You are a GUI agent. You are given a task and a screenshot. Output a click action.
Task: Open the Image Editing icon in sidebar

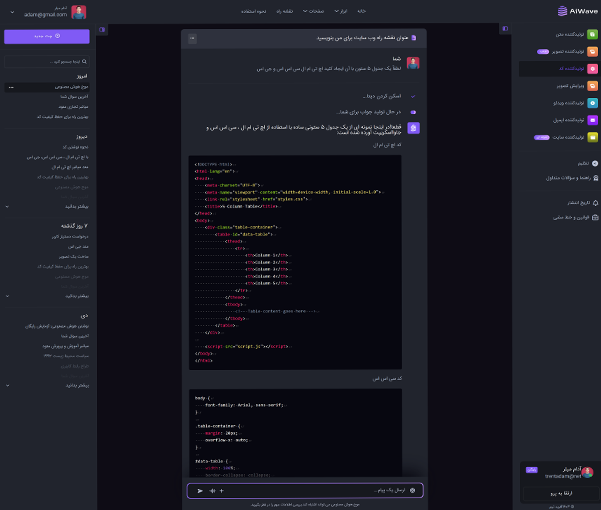click(x=592, y=86)
